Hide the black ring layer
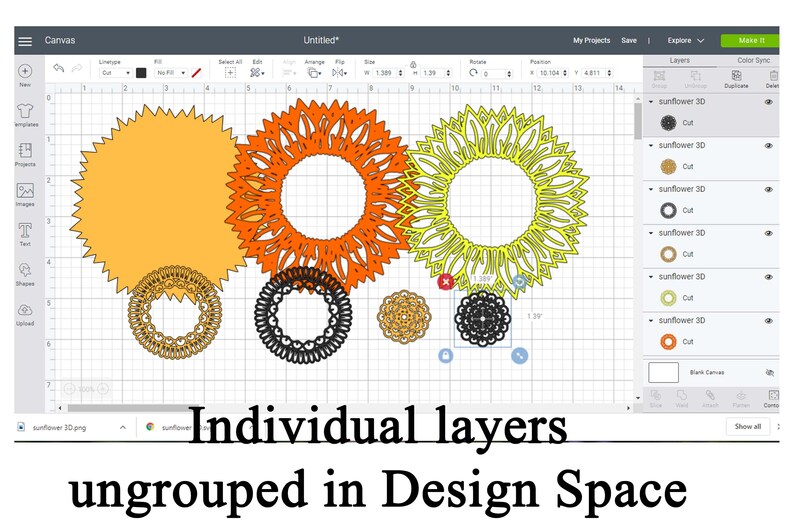Screen dimensions: 794x529 click(768, 189)
